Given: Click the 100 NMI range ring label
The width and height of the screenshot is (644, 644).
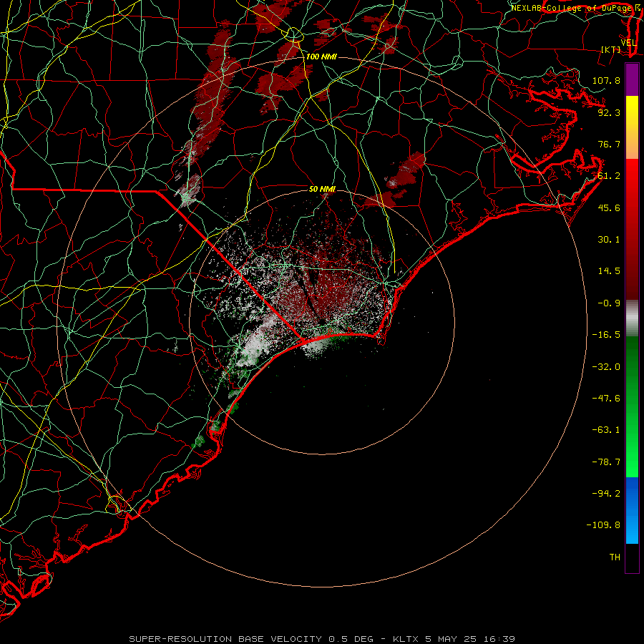Looking at the screenshot, I should (x=321, y=57).
